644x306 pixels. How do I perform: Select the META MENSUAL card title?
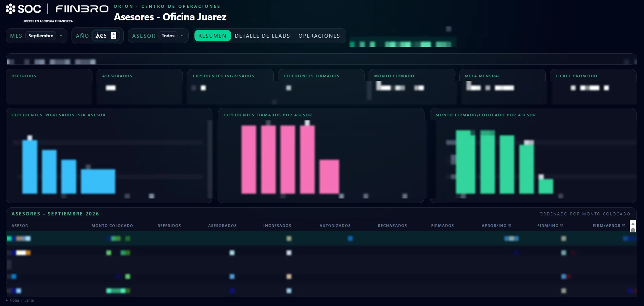pyautogui.click(x=482, y=76)
